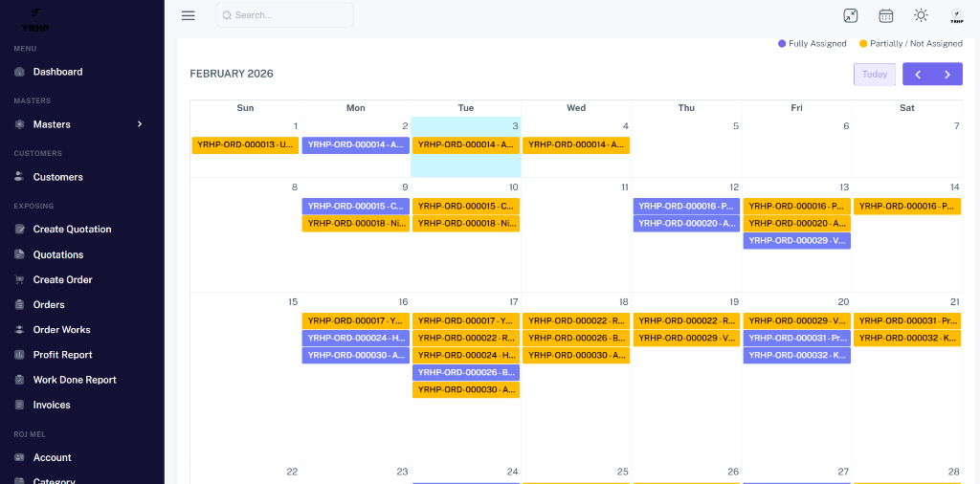Viewport: 980px width, 484px height.
Task: Click the Masters gear icon
Action: coord(19,124)
